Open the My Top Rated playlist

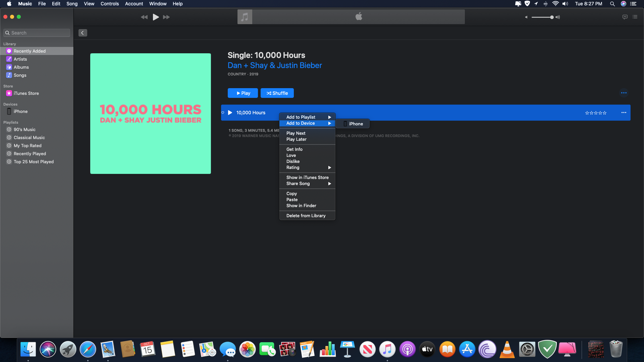point(37,145)
